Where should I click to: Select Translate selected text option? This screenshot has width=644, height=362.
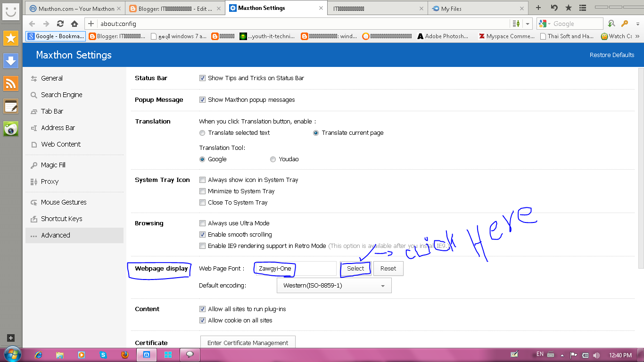click(x=202, y=133)
